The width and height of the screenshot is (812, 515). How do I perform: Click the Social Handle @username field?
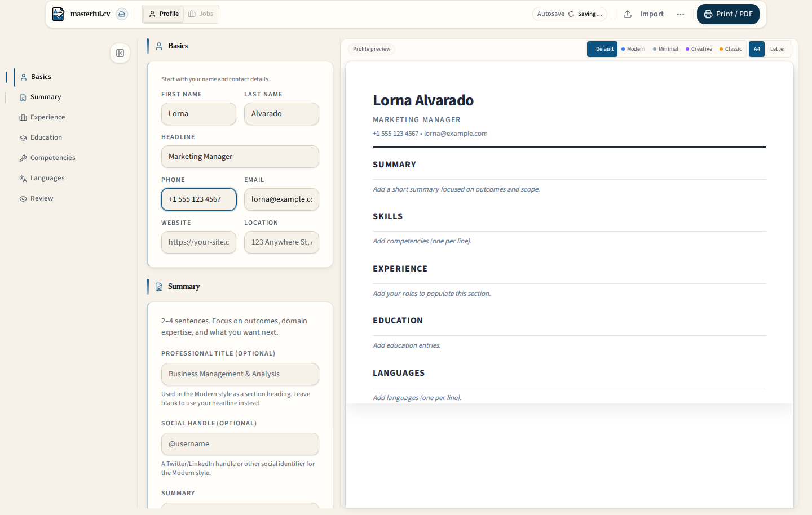(x=240, y=444)
